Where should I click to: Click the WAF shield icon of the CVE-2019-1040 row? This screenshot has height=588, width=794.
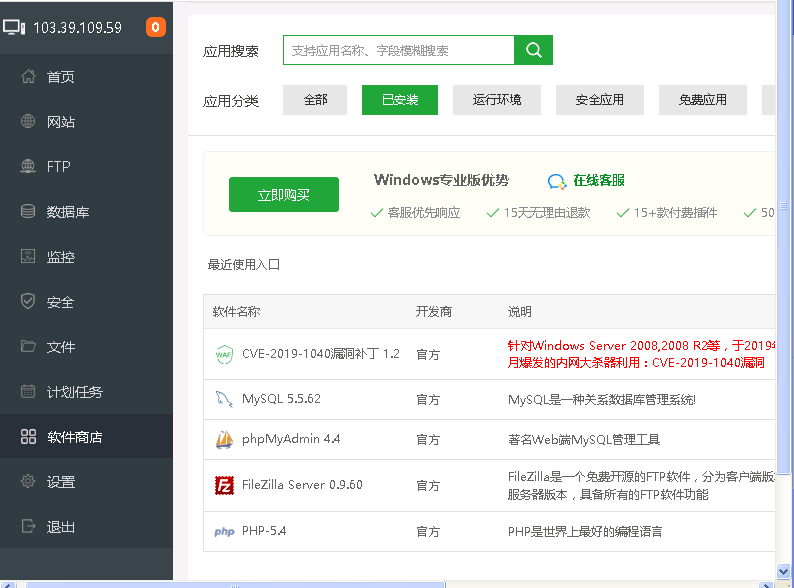224,354
